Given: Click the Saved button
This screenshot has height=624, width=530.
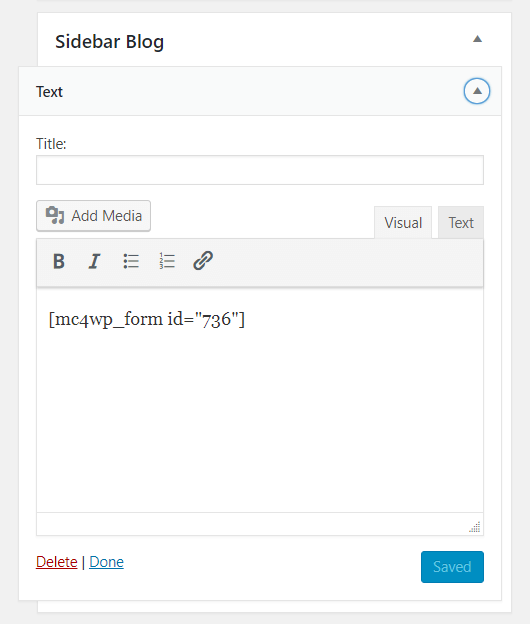Looking at the screenshot, I should [x=452, y=567].
